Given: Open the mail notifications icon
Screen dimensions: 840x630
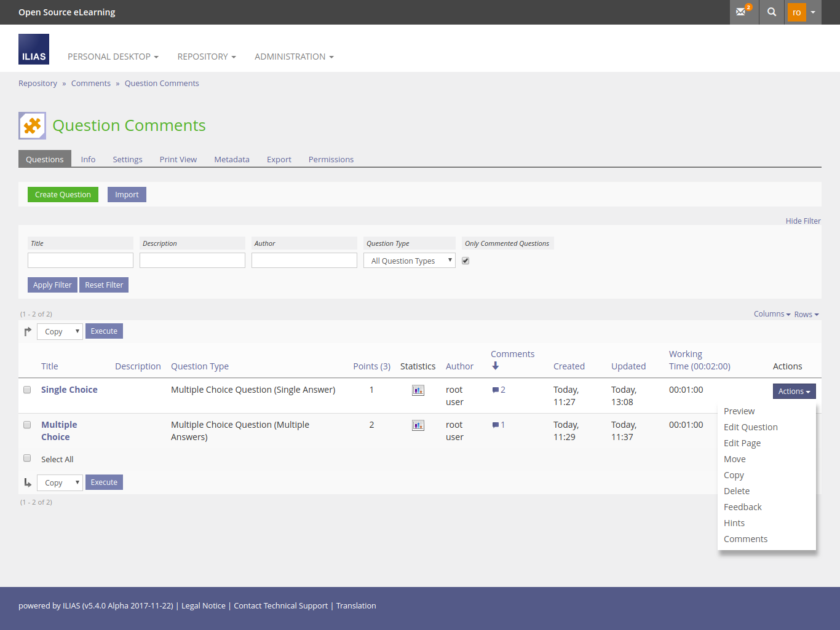Looking at the screenshot, I should [742, 12].
